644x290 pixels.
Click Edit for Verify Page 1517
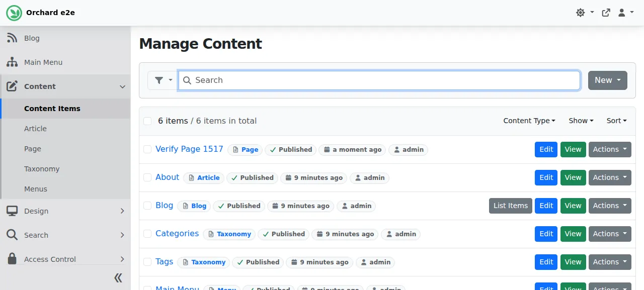click(546, 149)
